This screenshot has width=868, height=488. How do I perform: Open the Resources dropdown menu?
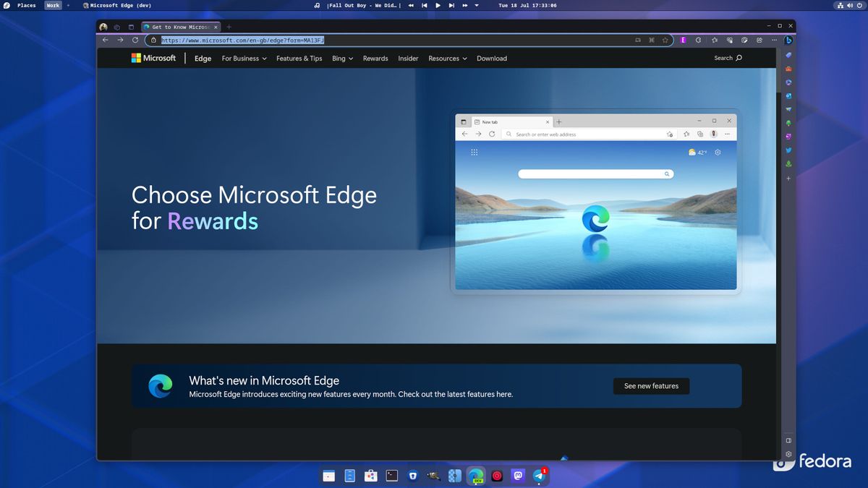(x=447, y=59)
